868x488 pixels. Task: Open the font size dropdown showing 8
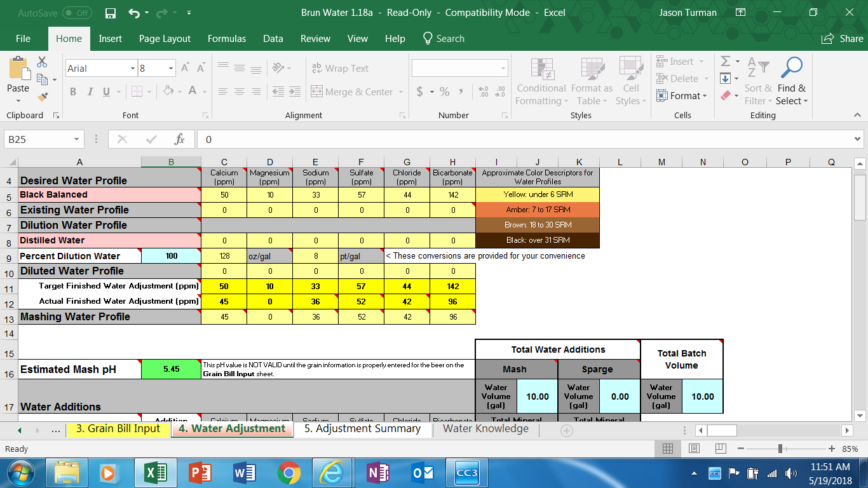pyautogui.click(x=171, y=68)
